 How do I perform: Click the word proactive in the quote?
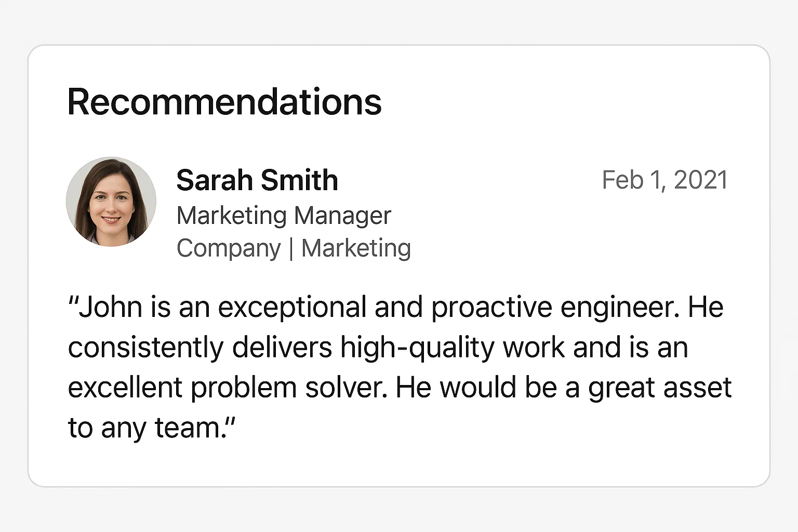(491, 307)
